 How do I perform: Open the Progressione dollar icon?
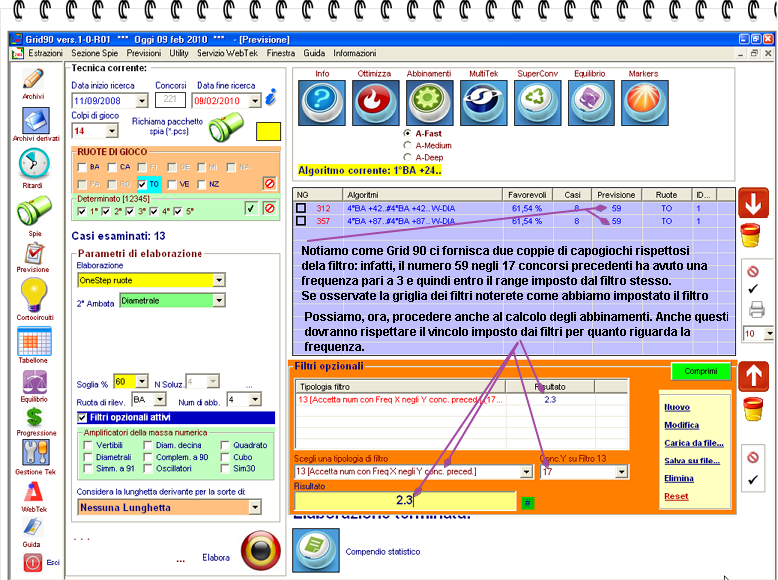pyautogui.click(x=34, y=416)
